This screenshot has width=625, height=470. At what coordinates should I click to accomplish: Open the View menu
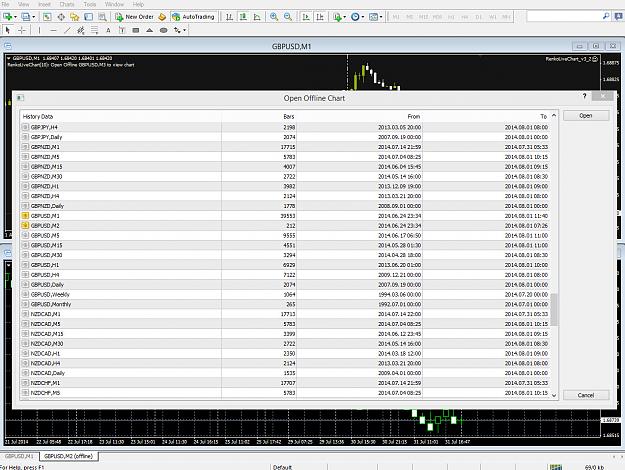click(24, 4)
